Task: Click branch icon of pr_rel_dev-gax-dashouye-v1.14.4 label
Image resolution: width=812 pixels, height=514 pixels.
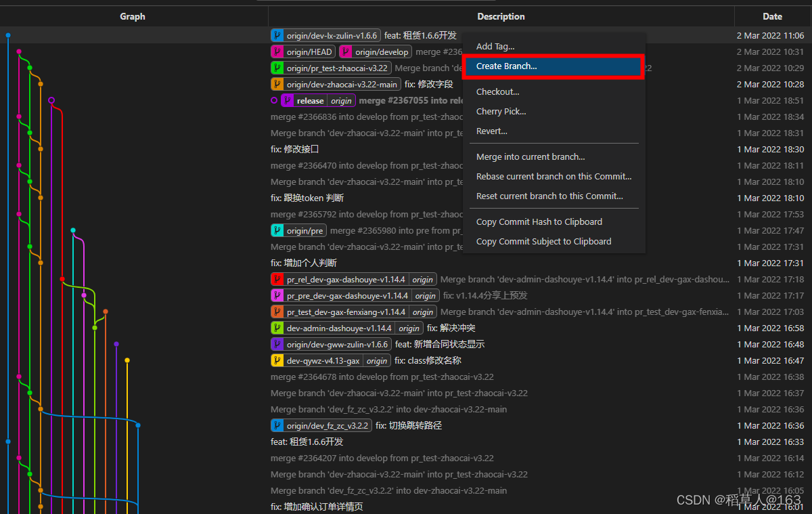Action: point(277,279)
